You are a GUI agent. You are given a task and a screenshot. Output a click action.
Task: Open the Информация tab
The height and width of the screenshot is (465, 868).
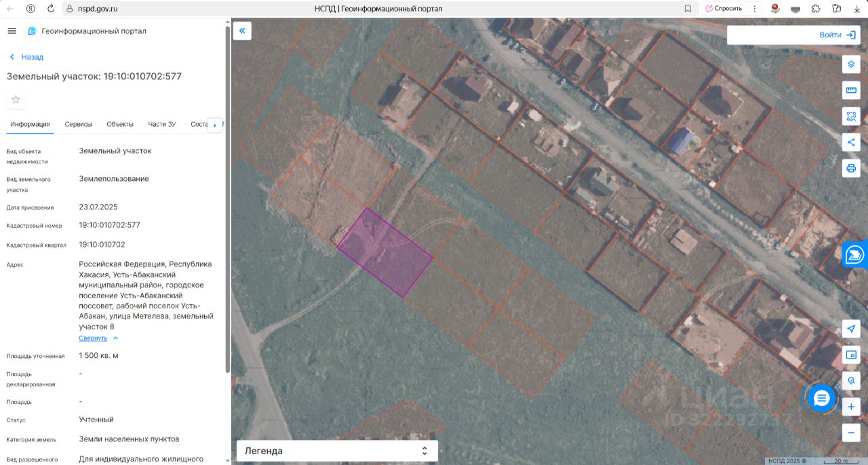30,124
